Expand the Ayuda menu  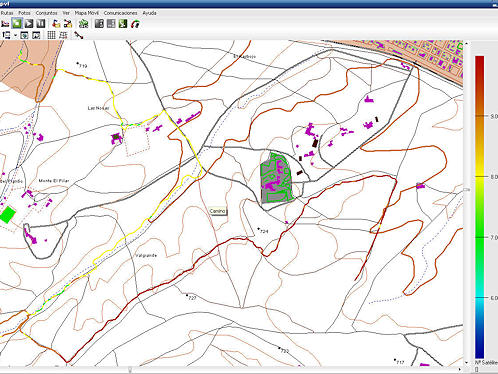pos(149,13)
